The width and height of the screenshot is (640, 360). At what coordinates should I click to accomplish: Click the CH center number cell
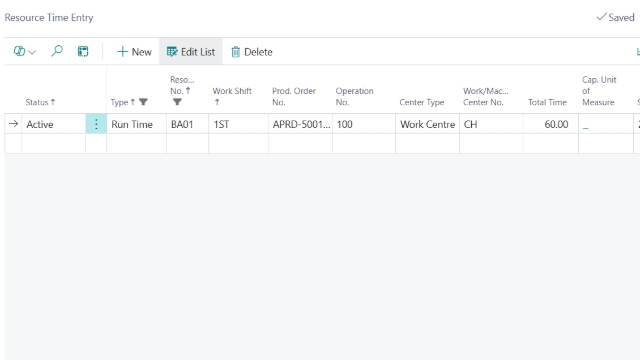pyautogui.click(x=491, y=124)
